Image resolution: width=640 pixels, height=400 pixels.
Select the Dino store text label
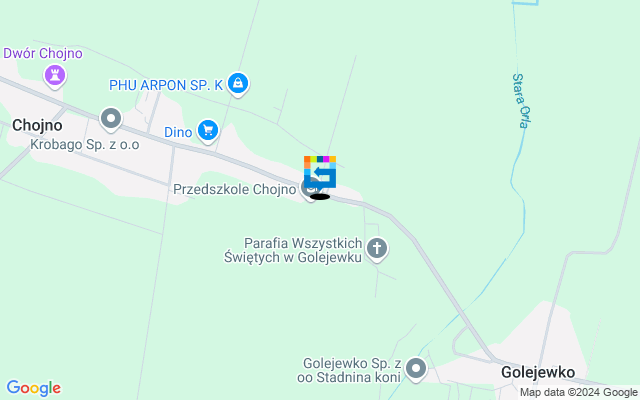[x=178, y=132]
